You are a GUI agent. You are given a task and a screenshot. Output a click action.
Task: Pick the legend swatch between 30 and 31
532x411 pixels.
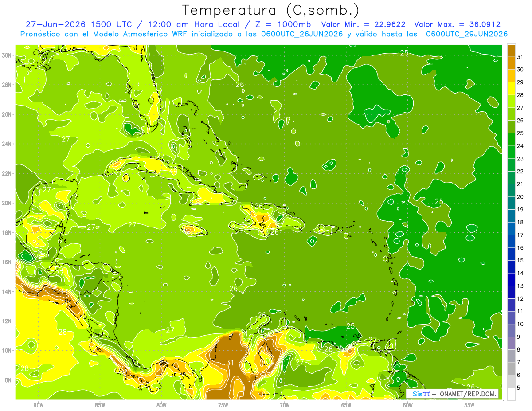tap(511, 63)
